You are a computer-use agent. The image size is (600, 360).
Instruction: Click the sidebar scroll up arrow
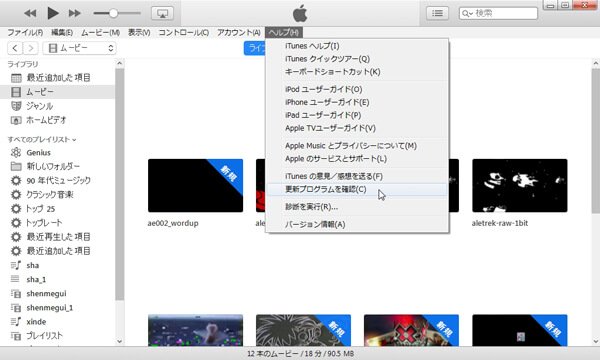pyautogui.click(x=119, y=63)
